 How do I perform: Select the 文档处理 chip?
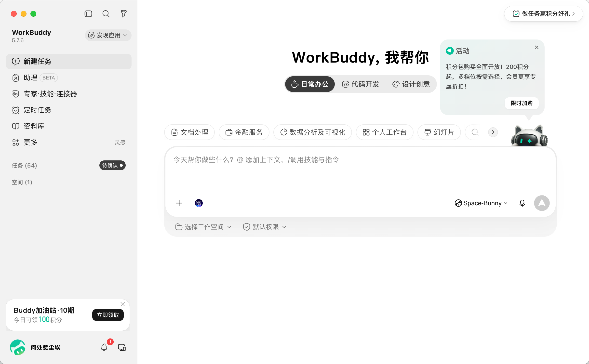189,132
